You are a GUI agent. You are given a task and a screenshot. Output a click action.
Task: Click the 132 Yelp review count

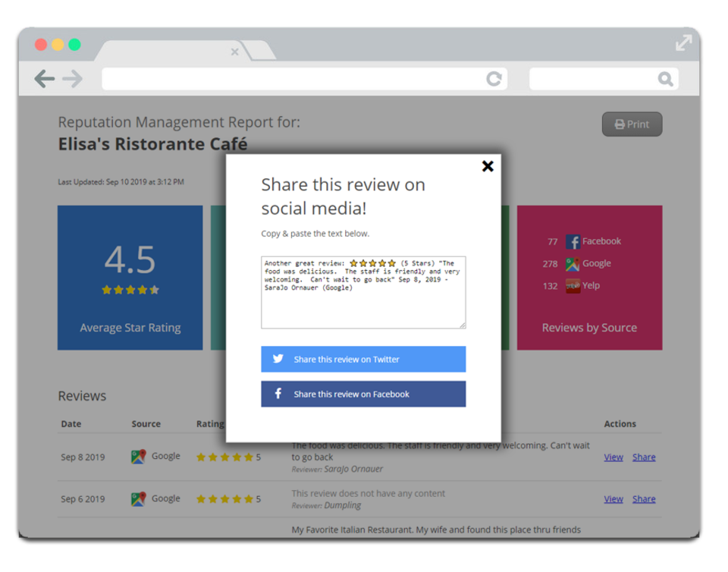550,286
